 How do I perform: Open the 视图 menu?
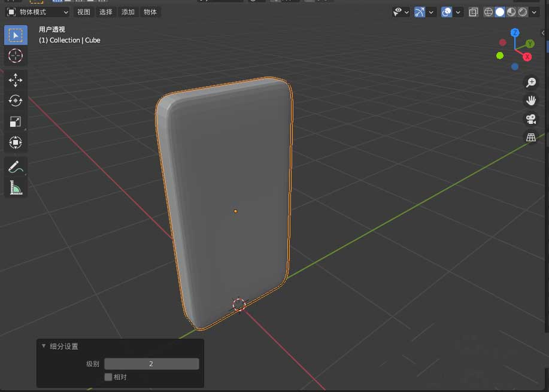coord(84,12)
